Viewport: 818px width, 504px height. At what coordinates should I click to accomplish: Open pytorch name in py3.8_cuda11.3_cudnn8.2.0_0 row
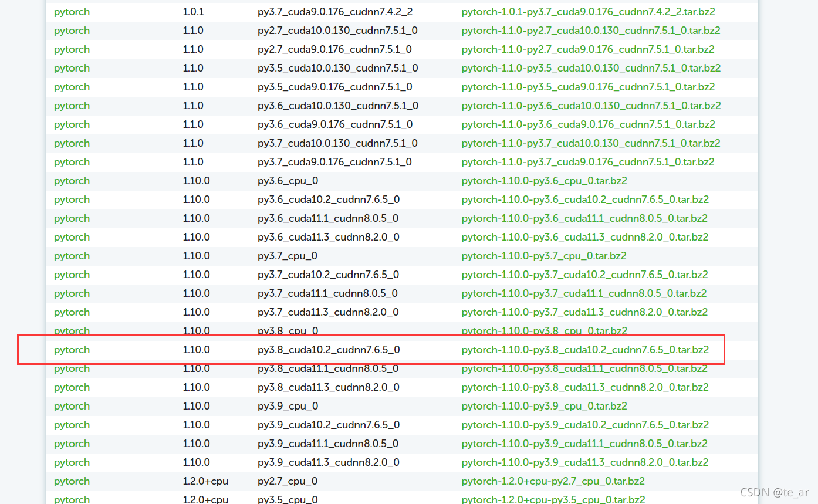coord(72,387)
